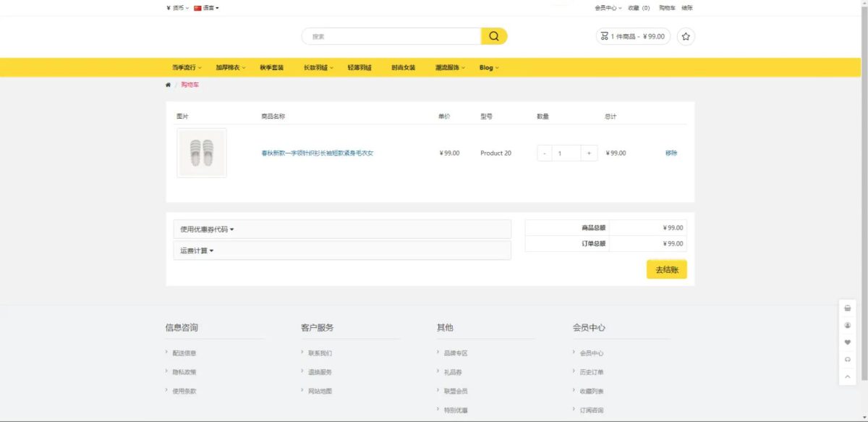Open the 轻薄羽绒 navigation item
The width and height of the screenshot is (868, 422).
pyautogui.click(x=359, y=67)
